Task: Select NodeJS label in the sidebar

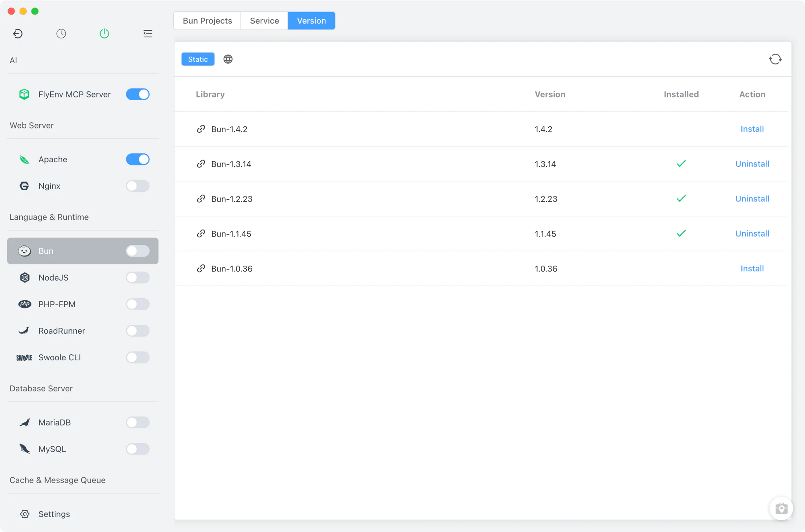Action: [x=53, y=277]
